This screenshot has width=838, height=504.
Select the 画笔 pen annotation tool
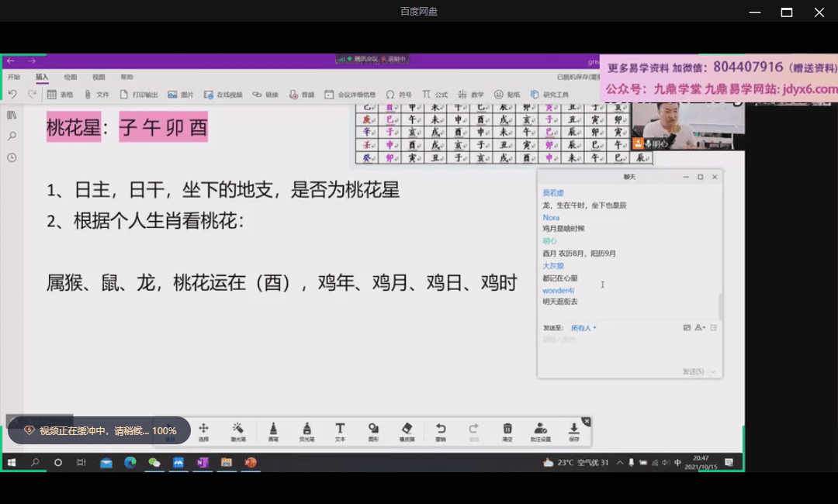click(273, 431)
